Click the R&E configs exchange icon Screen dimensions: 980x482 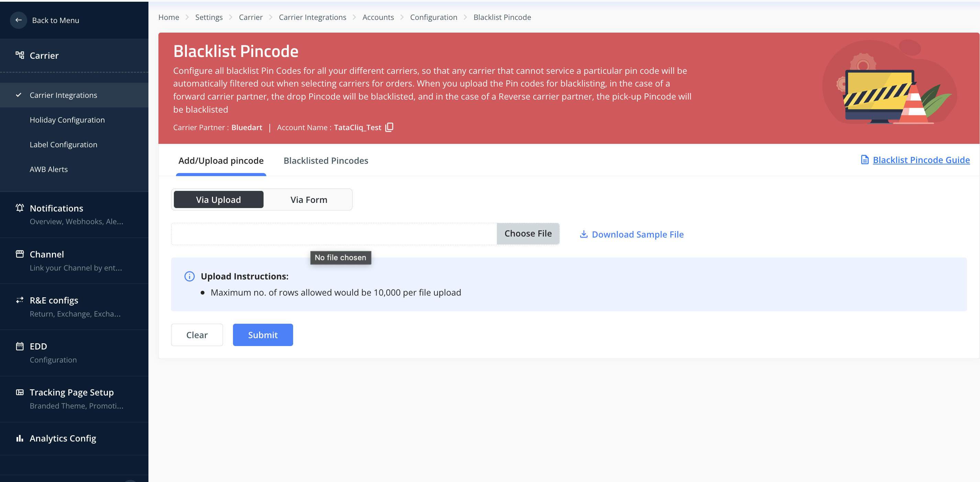pos(20,300)
